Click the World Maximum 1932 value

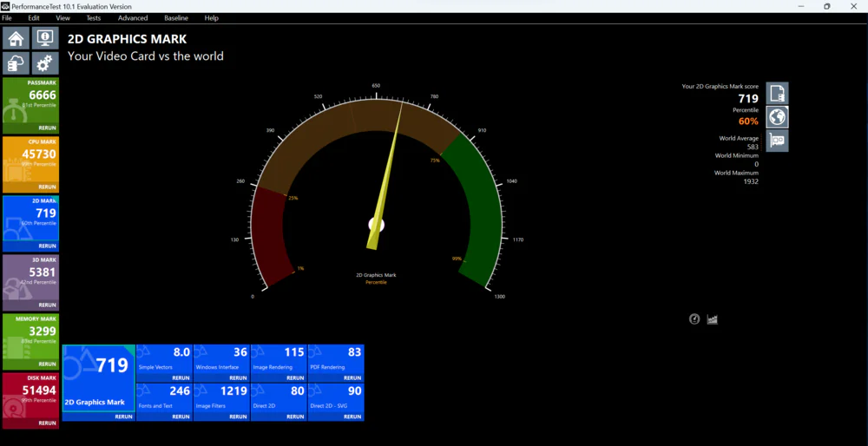(751, 181)
